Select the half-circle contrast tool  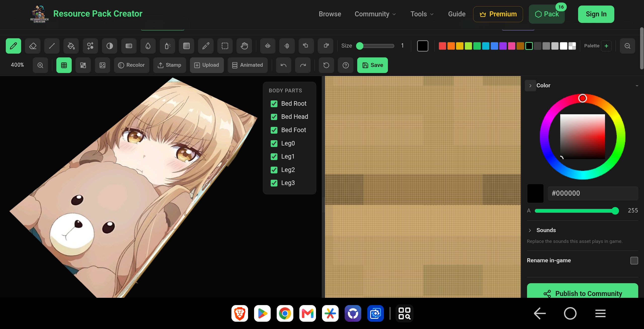point(110,46)
